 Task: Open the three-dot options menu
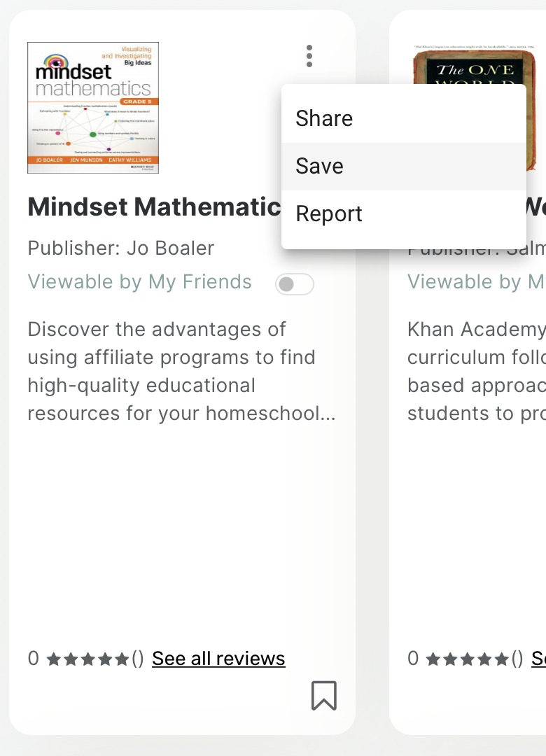coord(309,56)
